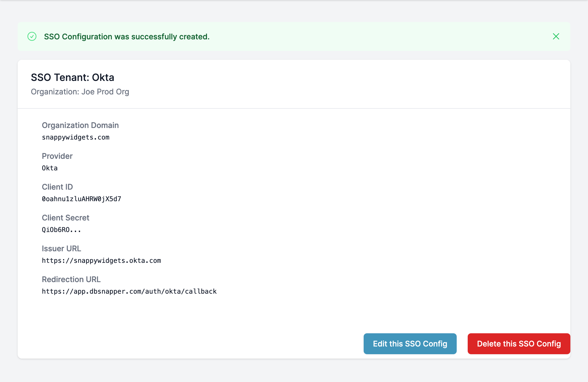
Task: Dismiss the success notification with the X icon
Action: [556, 36]
